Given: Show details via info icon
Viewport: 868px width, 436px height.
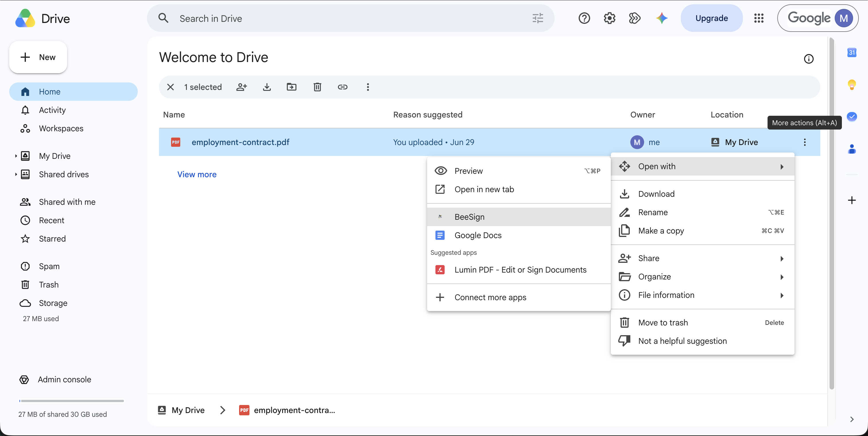Looking at the screenshot, I should [x=808, y=59].
